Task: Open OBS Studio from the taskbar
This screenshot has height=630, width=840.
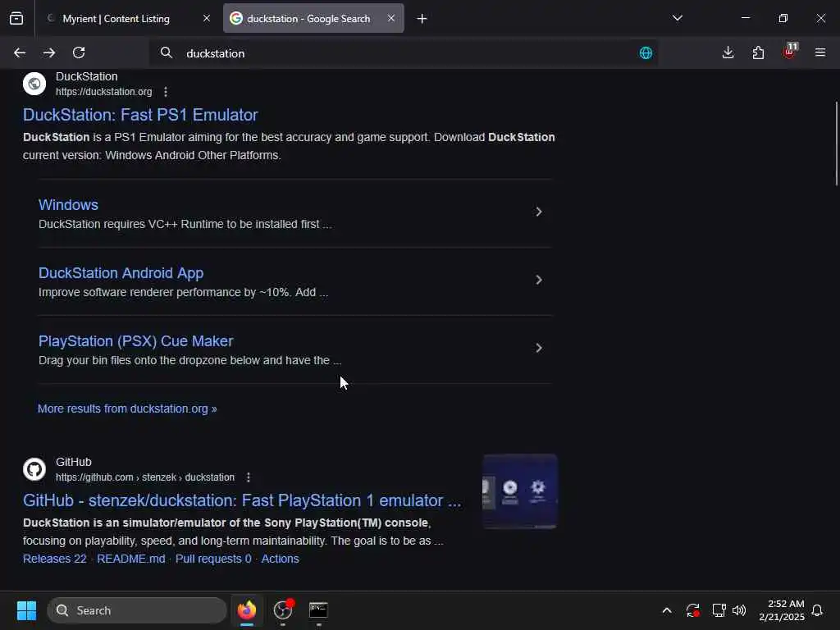Action: coord(283,610)
